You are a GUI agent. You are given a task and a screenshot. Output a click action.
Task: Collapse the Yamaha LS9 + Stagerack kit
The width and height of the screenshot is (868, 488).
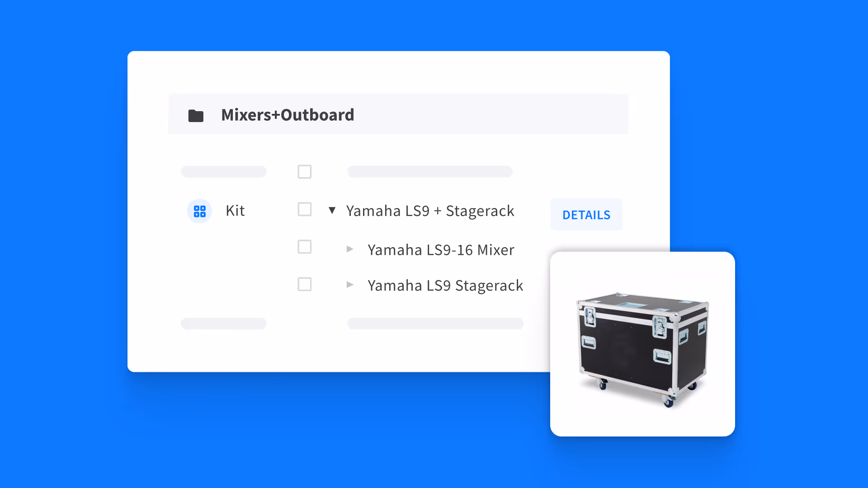332,210
